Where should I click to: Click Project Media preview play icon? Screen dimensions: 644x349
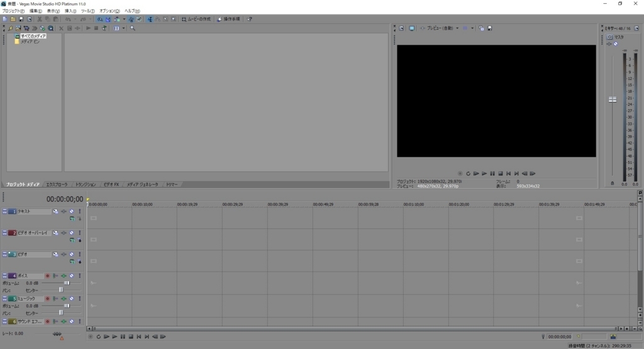pos(88,28)
